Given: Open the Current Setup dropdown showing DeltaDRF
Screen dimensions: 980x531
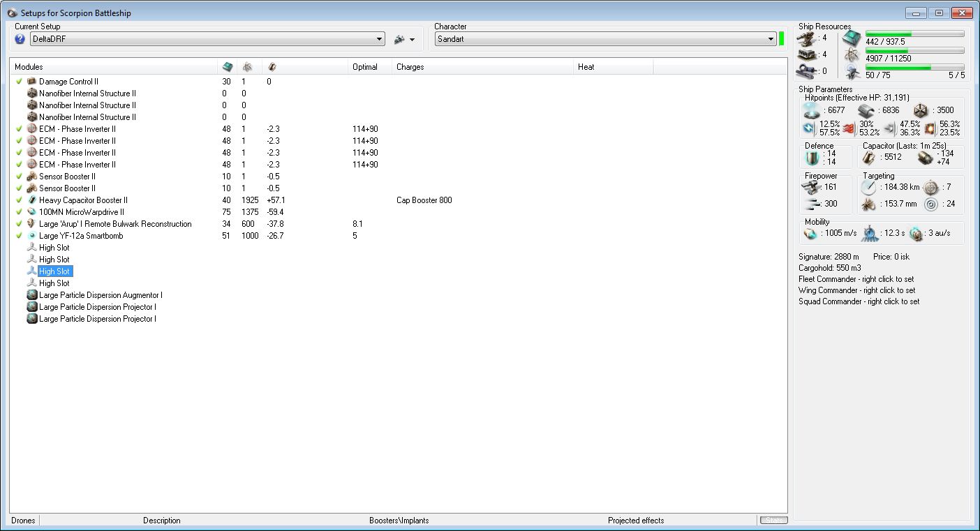Looking at the screenshot, I should (207, 40).
